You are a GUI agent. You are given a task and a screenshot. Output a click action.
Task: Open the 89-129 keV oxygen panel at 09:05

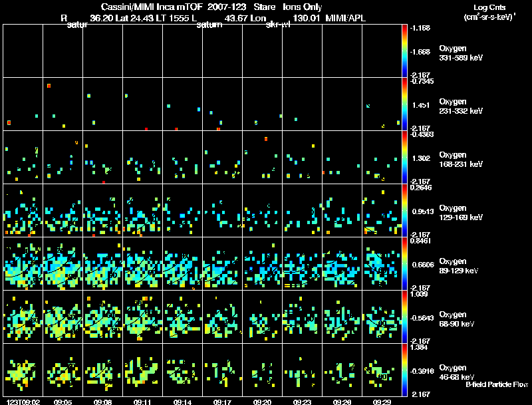[63, 263]
